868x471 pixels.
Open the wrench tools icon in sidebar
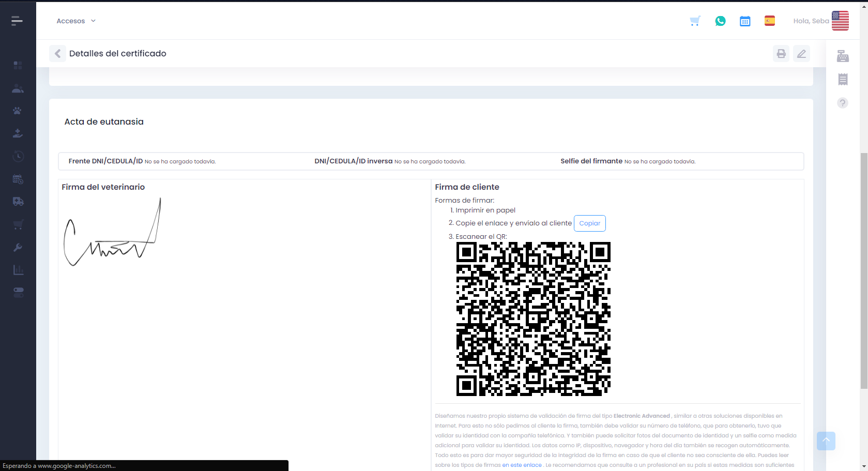point(18,247)
